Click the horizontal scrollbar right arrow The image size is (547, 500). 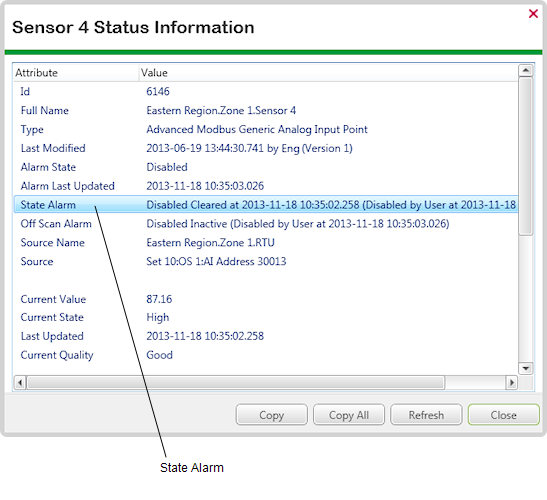click(511, 382)
